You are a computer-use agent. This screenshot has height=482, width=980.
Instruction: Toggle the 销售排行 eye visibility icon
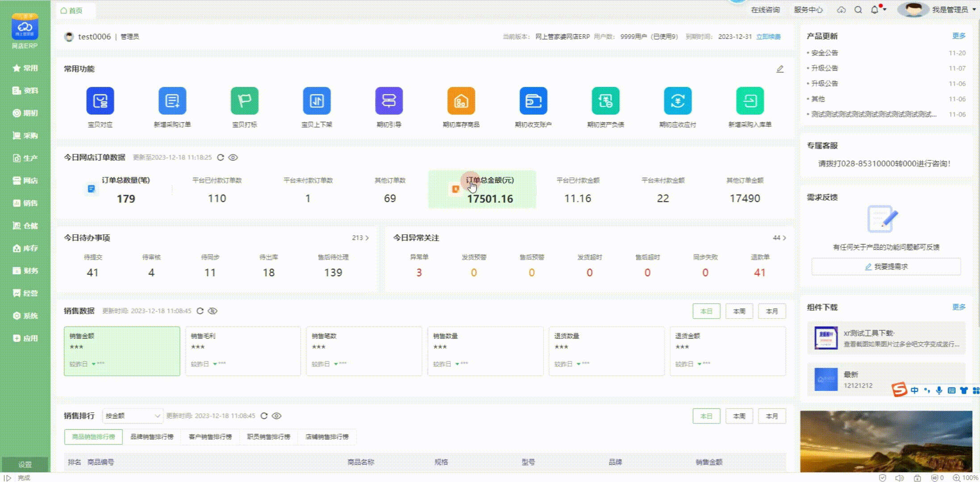277,416
